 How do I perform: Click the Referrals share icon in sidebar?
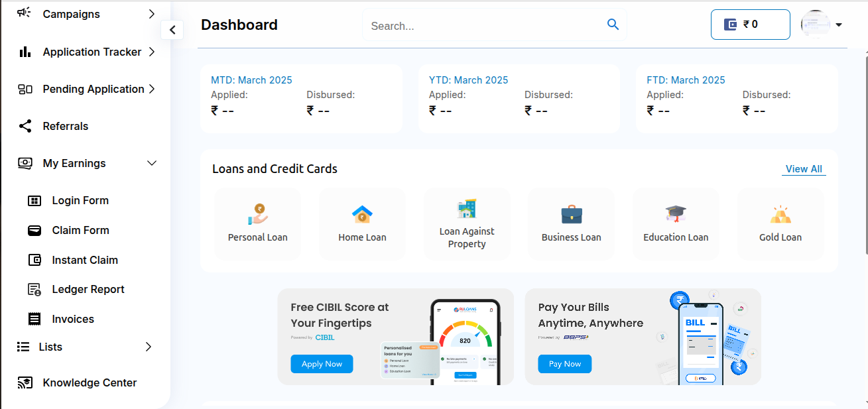pos(25,126)
